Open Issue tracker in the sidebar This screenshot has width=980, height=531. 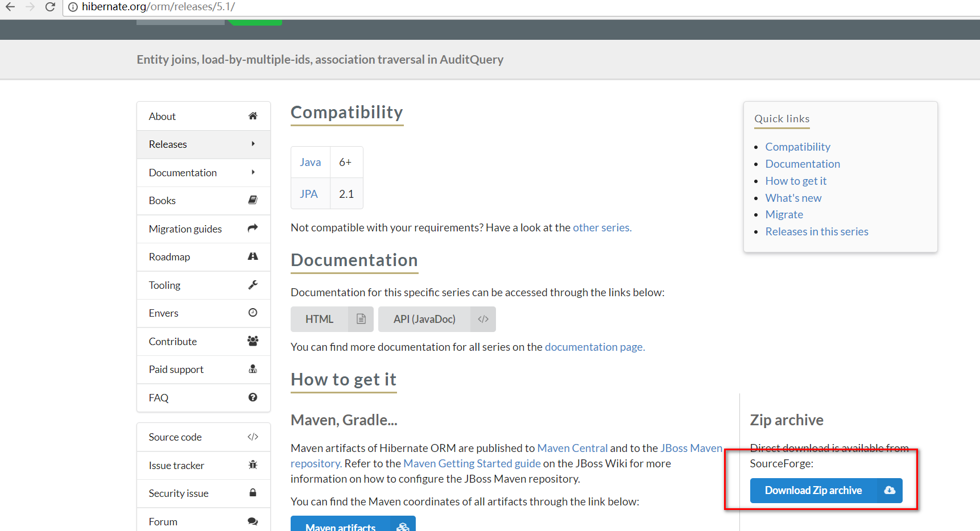coord(204,465)
